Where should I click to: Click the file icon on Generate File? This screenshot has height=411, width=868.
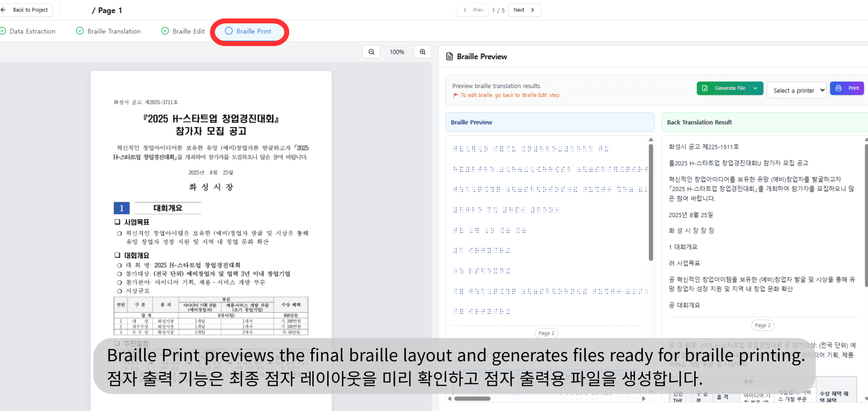coord(705,88)
